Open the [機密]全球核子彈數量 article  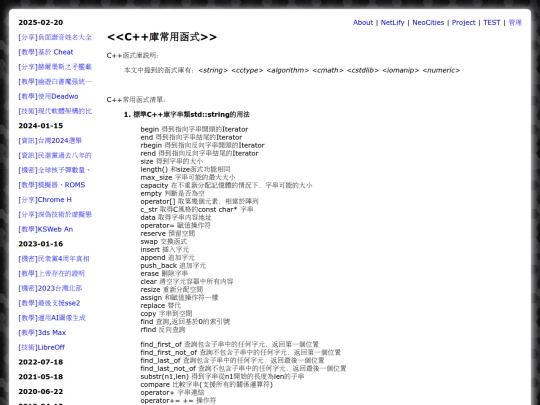tap(54, 170)
